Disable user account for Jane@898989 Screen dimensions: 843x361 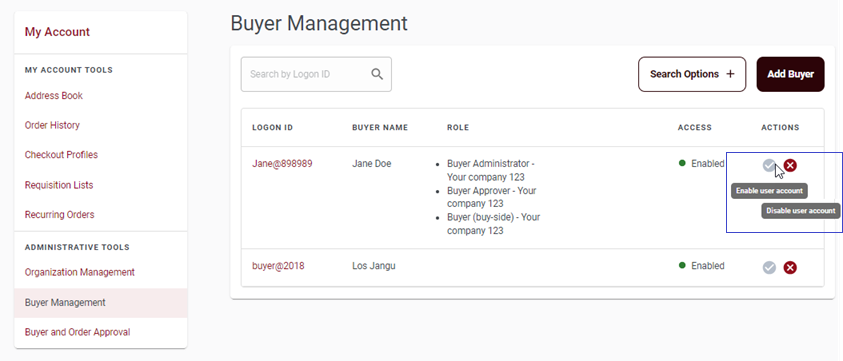(x=790, y=165)
